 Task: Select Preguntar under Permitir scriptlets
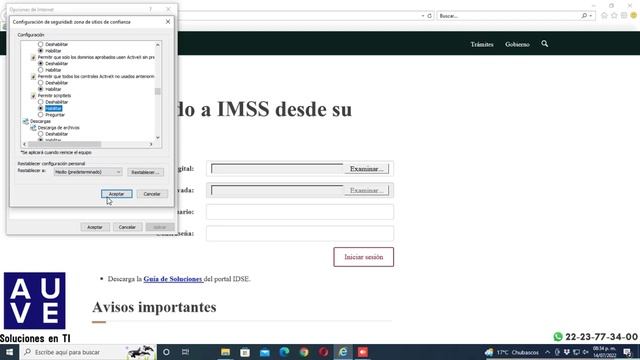(40, 115)
